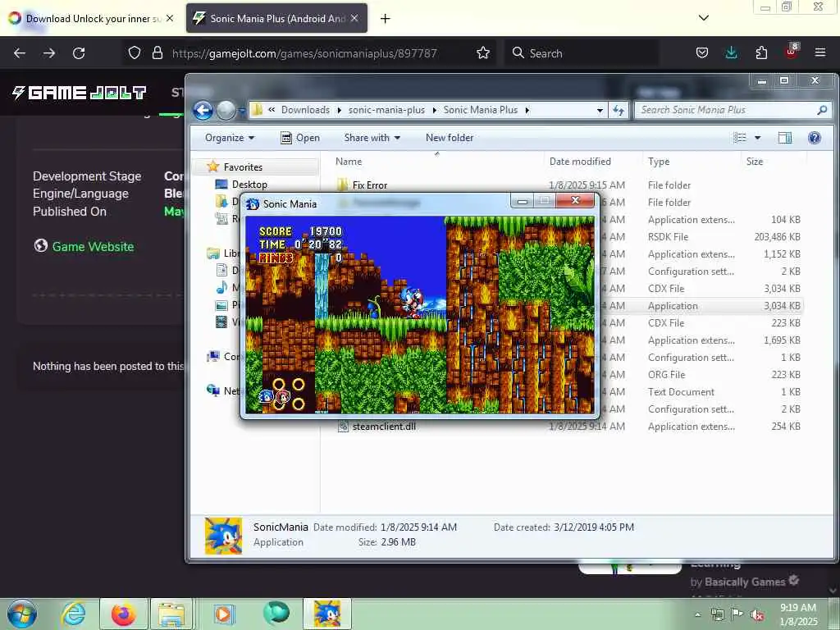Click the change view icon
The height and width of the screenshot is (630, 840).
[740, 138]
